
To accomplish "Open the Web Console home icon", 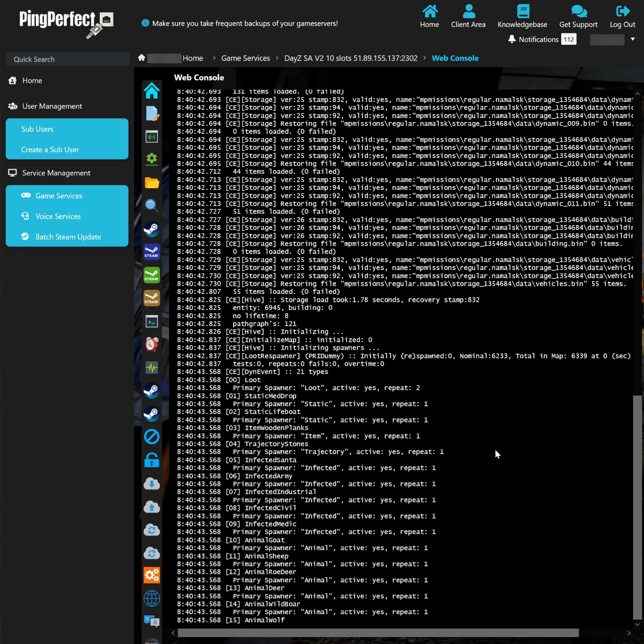I will coord(152,91).
